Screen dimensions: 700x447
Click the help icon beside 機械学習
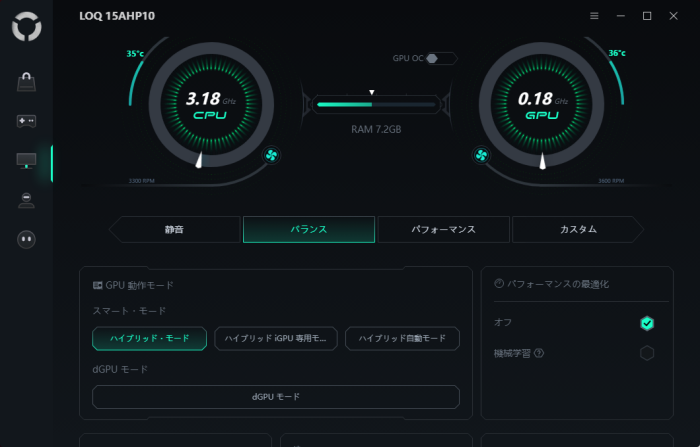point(539,353)
